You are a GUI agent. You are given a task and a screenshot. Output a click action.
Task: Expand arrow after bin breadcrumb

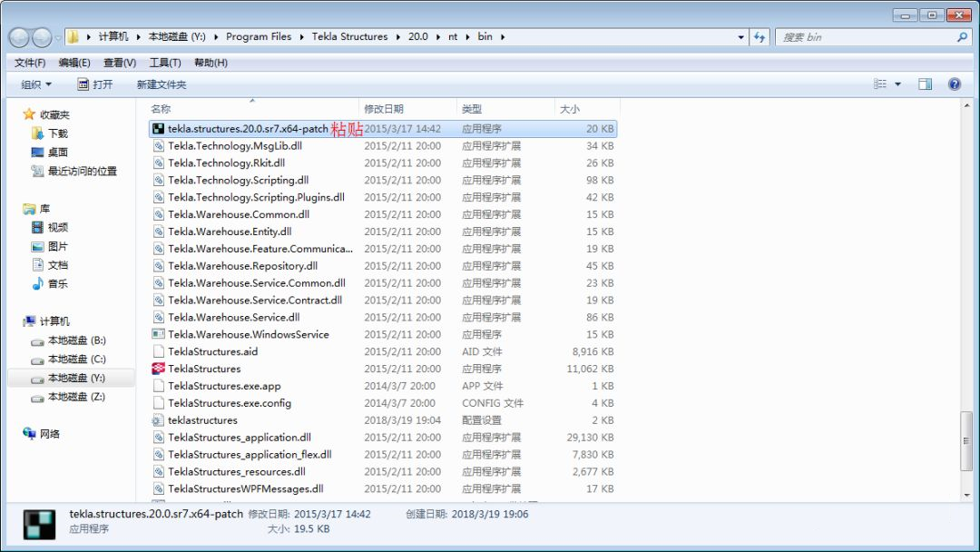pyautogui.click(x=502, y=37)
